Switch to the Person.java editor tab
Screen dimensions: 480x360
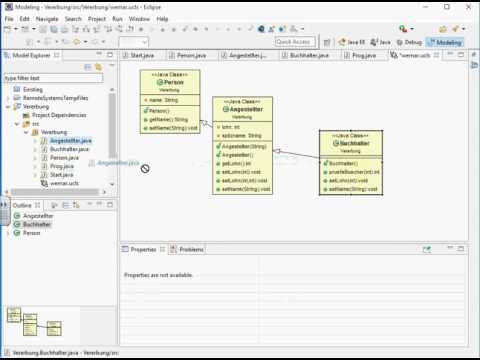tap(188, 55)
